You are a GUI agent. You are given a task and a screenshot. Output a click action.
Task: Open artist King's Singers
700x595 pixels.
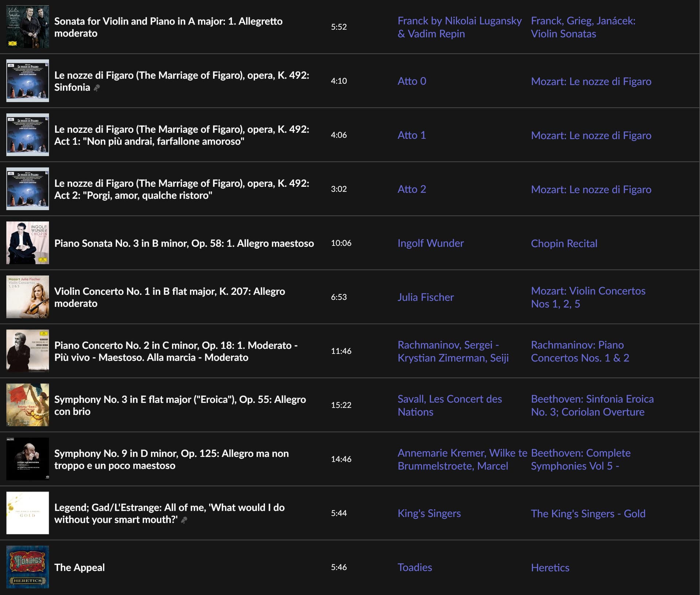[429, 513]
